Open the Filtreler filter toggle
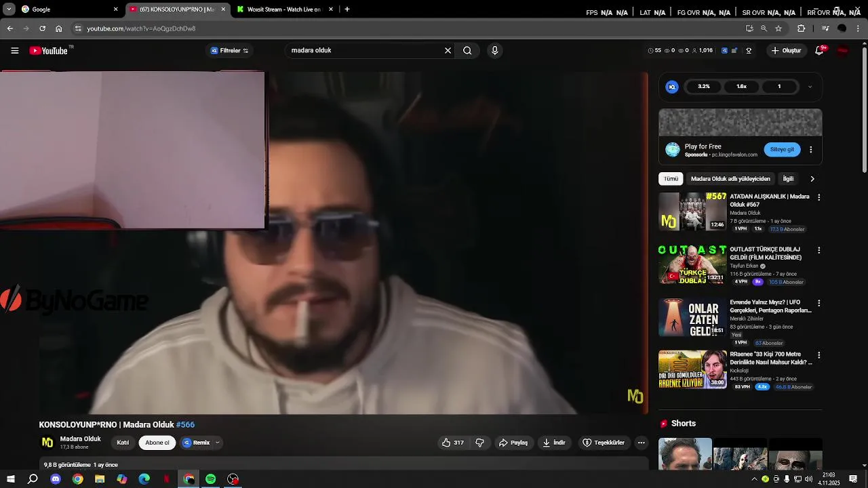Screen dimensions: 868x488 click(229, 51)
